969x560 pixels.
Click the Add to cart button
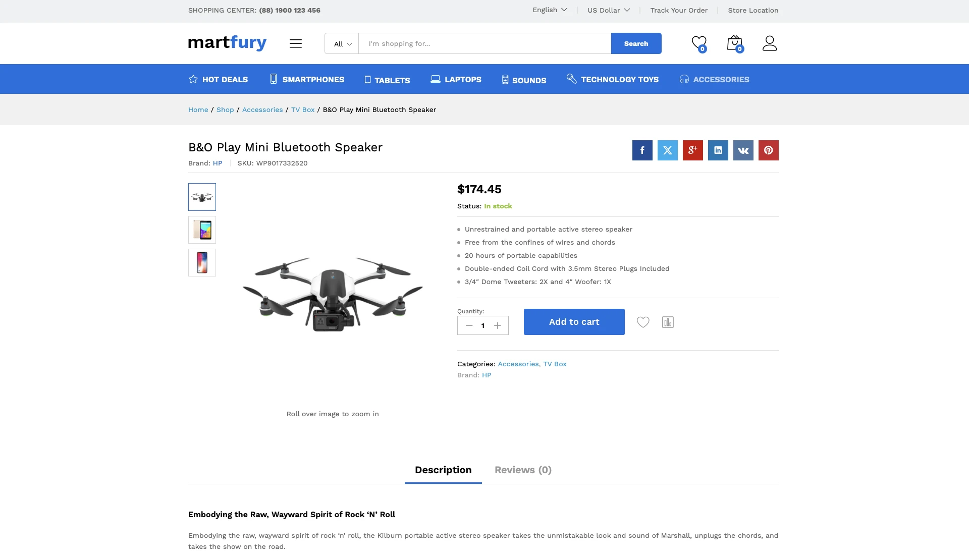[x=574, y=322]
